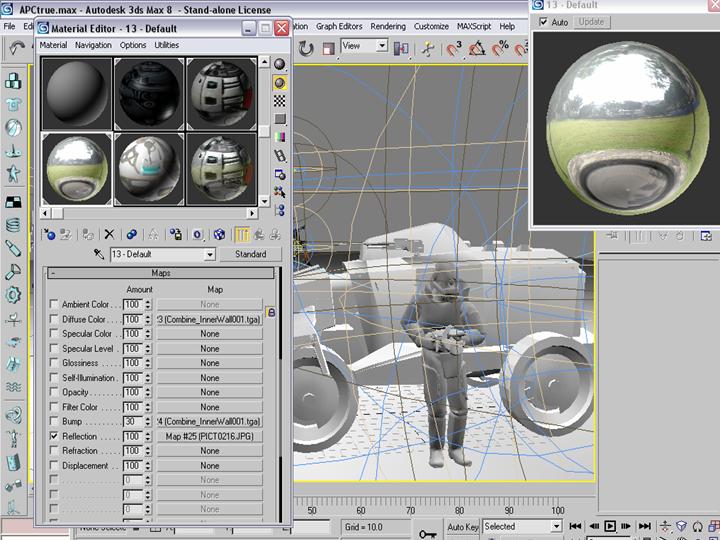This screenshot has width=720, height=540.
Task: Enable the Ambient Color map checkbox
Action: coord(54,305)
